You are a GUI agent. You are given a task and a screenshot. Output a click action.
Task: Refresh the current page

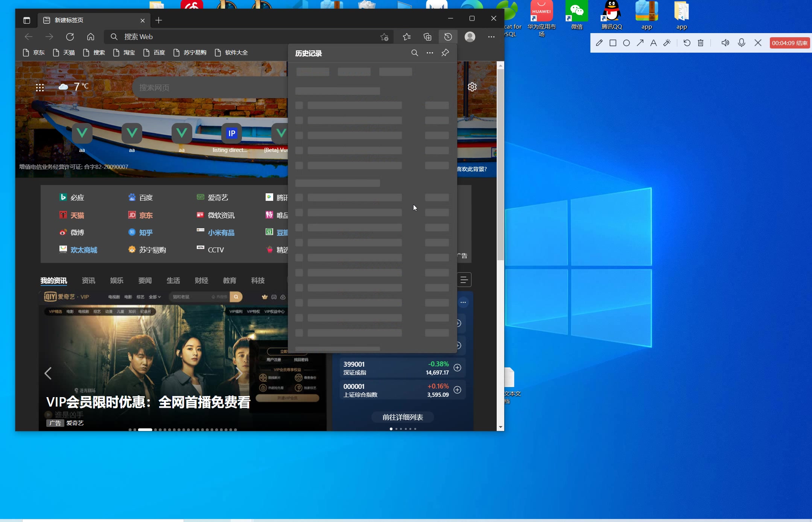pos(70,37)
